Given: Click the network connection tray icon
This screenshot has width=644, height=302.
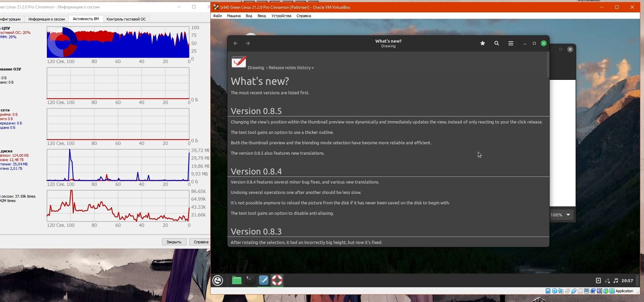Looking at the screenshot, I should (607, 281).
